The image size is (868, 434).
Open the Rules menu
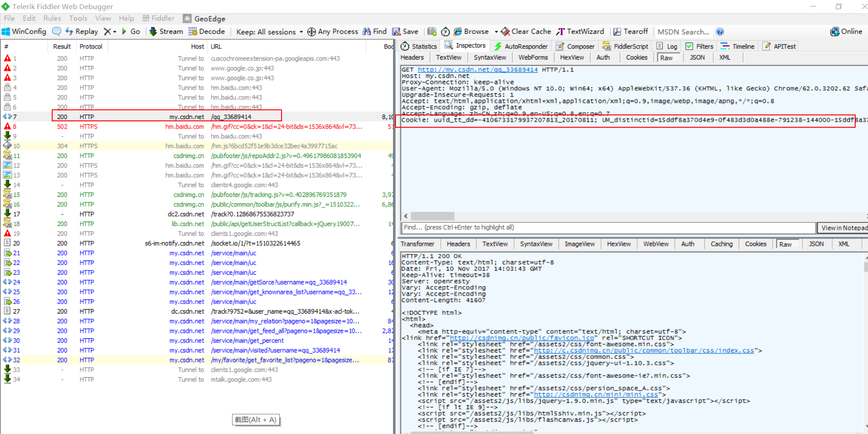52,18
